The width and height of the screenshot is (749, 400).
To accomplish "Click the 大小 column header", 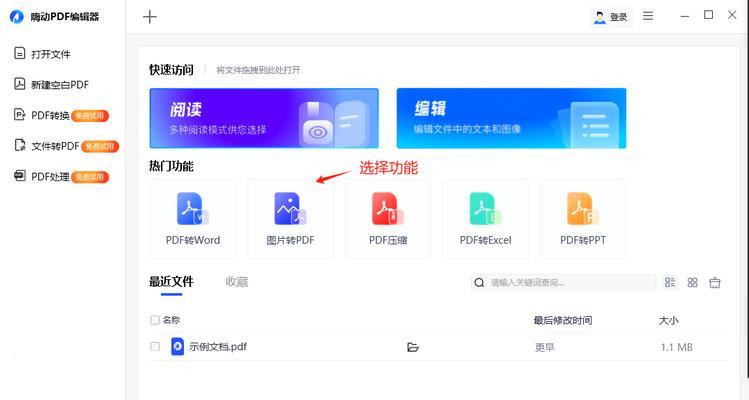I will (x=668, y=320).
